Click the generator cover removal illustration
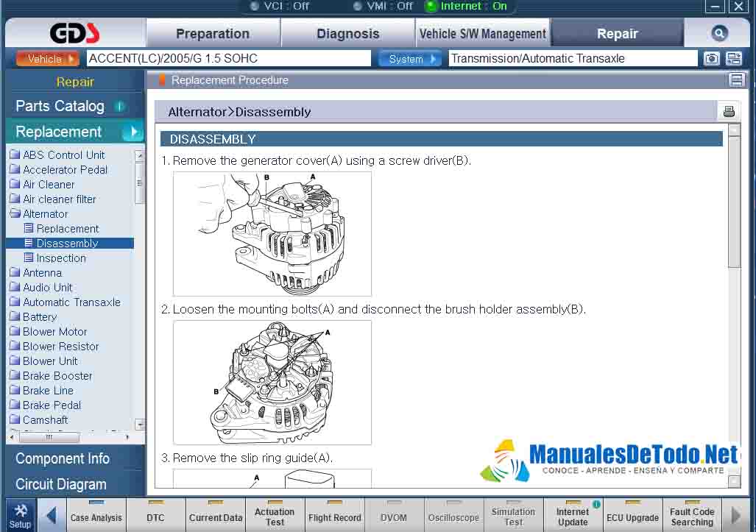756x532 pixels. click(272, 234)
